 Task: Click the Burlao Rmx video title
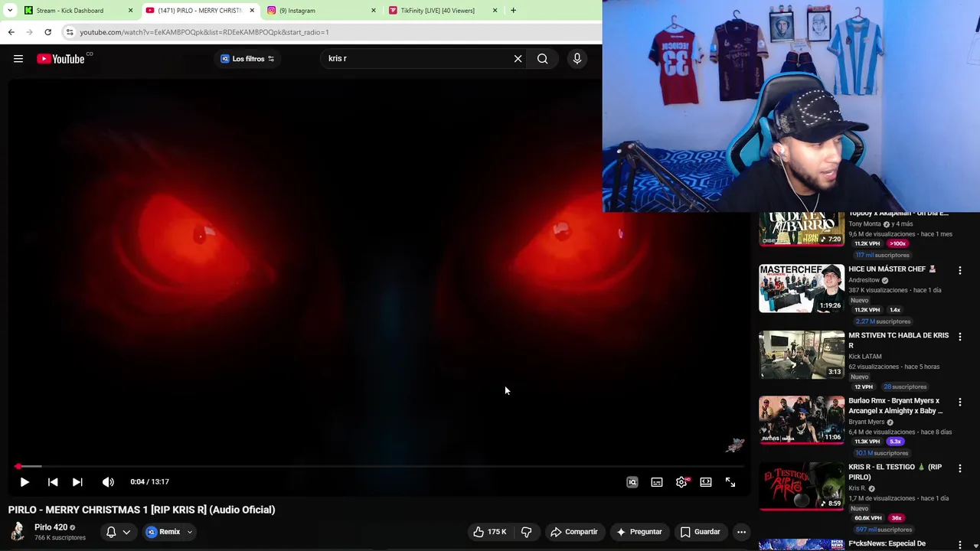(x=895, y=406)
